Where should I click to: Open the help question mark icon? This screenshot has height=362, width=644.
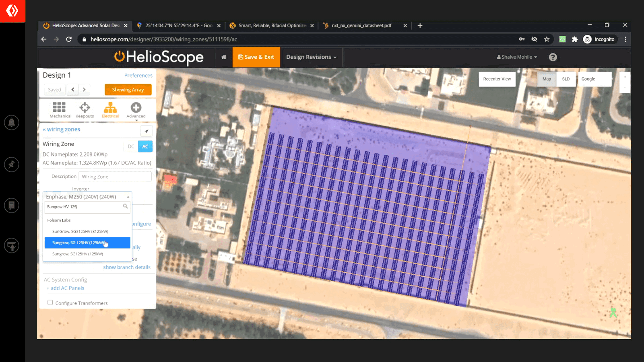[553, 57]
